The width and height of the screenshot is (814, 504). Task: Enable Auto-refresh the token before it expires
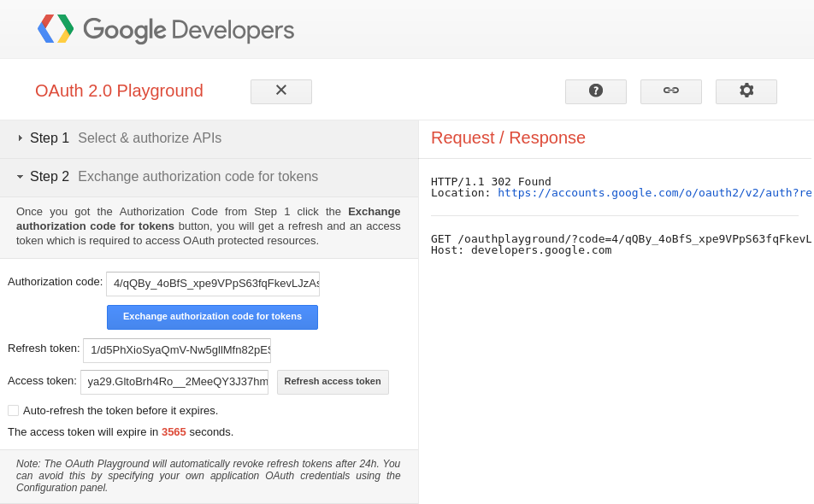point(14,411)
